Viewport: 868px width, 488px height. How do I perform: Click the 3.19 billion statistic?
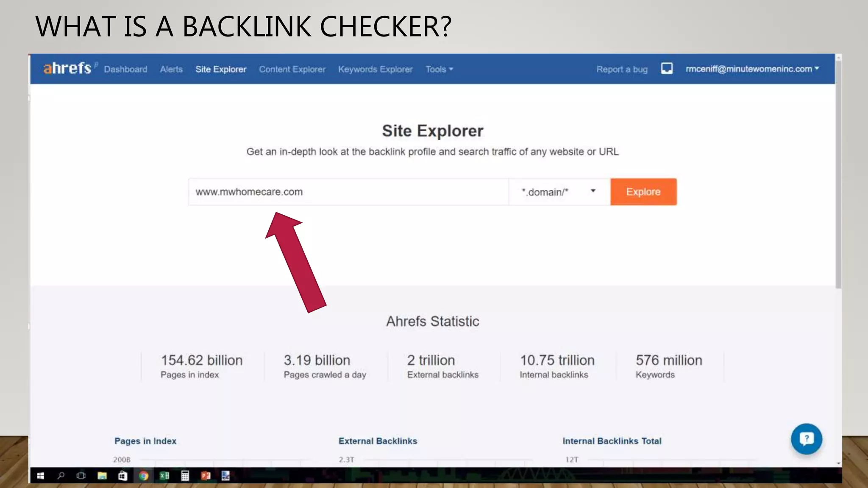317,360
